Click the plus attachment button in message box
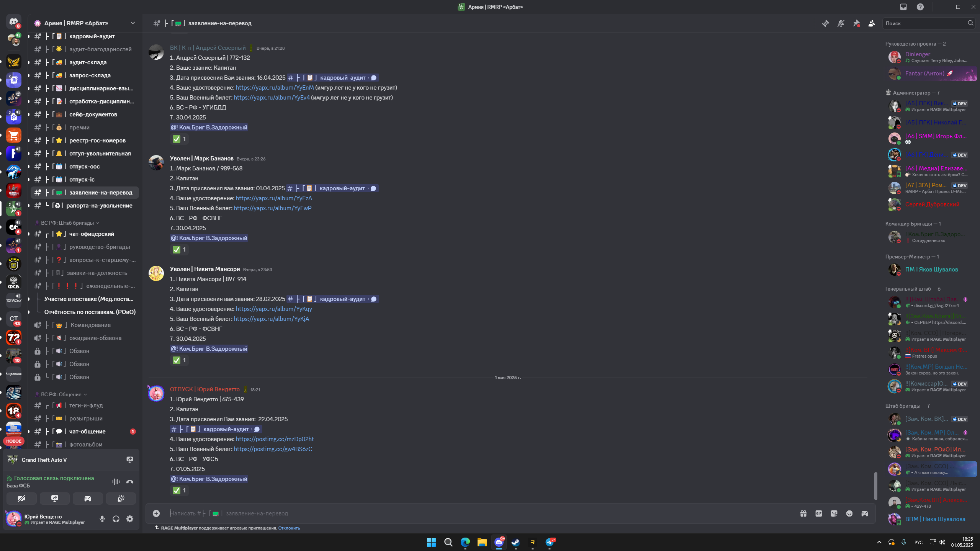Viewport: 980px width, 551px height. 156,513
